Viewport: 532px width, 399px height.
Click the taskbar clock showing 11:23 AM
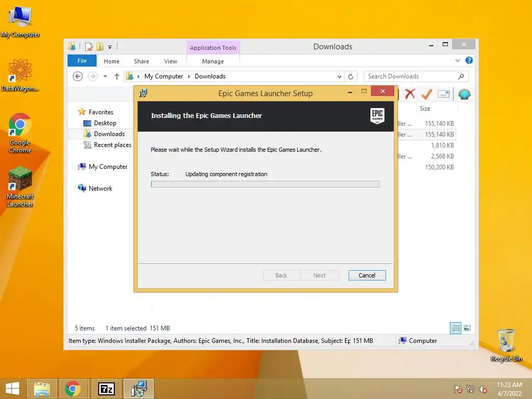click(509, 389)
